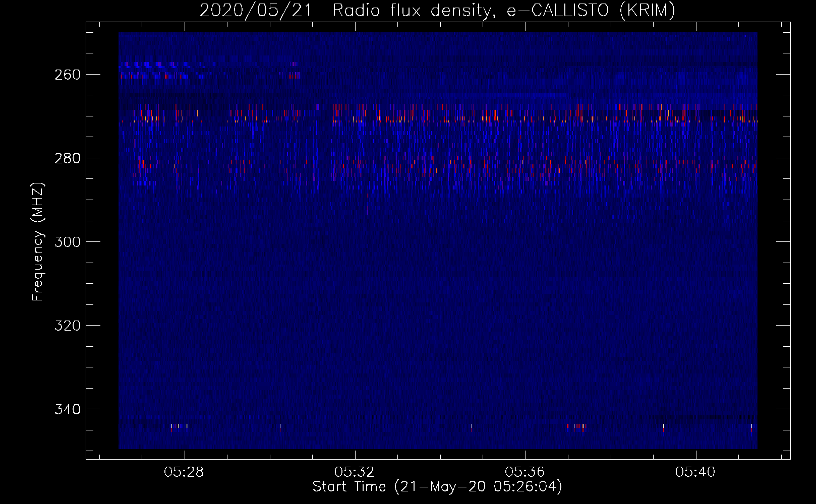This screenshot has height=504, width=816.
Task: Click the 260 frequency tick label
Action: coord(68,75)
